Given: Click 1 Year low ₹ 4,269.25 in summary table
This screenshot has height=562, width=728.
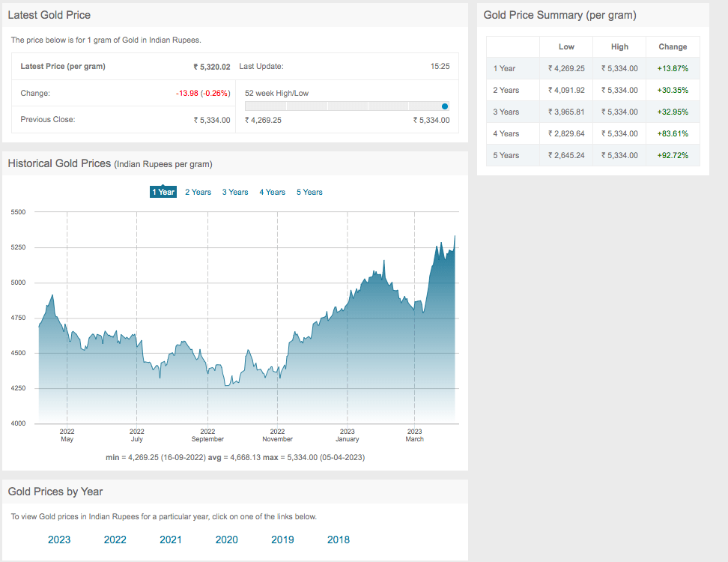Looking at the screenshot, I should [566, 68].
